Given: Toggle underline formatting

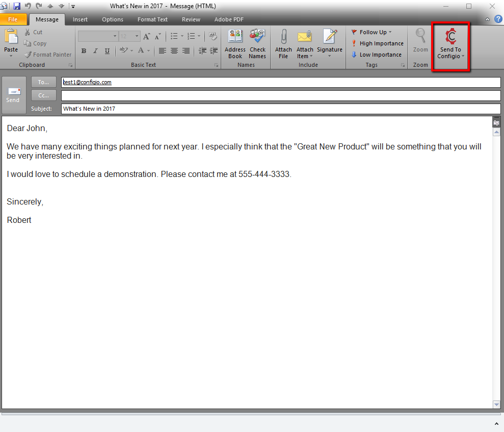Looking at the screenshot, I should (x=107, y=51).
